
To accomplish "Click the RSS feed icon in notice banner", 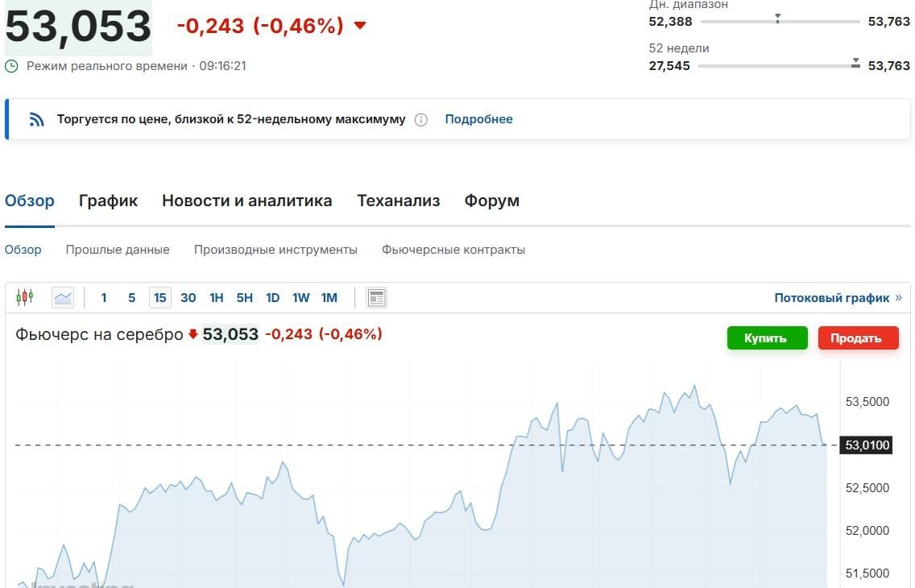I will click(x=36, y=120).
